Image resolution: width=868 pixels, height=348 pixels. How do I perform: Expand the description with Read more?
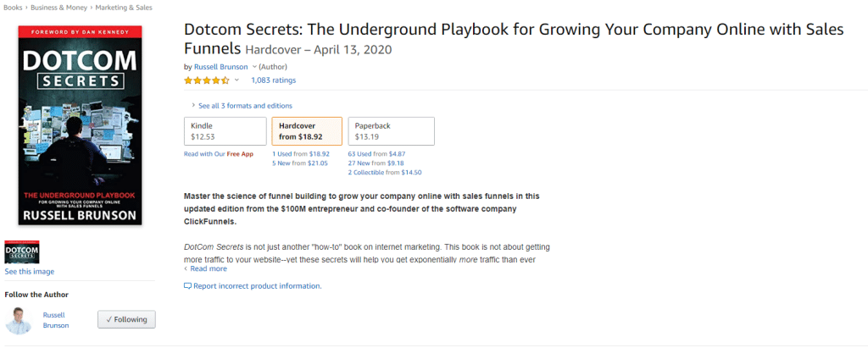pyautogui.click(x=208, y=268)
